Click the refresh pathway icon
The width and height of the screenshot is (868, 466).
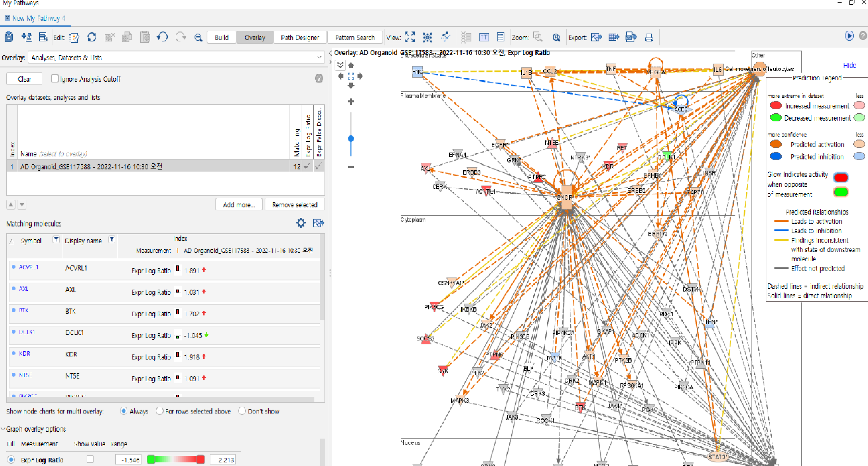tap(92, 37)
